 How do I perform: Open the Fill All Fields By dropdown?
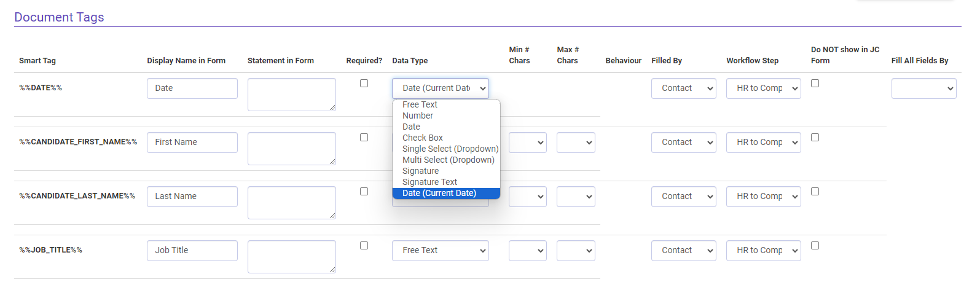click(x=924, y=88)
